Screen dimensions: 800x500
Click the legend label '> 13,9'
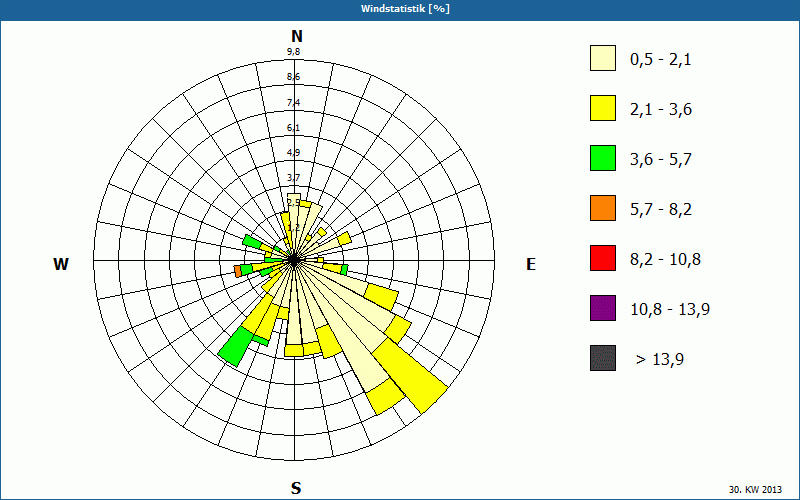pyautogui.click(x=660, y=360)
